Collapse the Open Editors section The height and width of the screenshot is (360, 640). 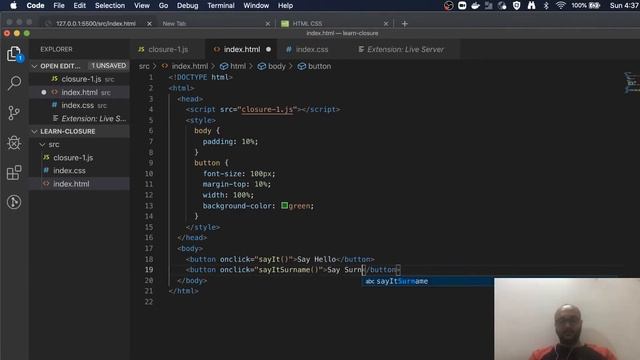coord(34,66)
